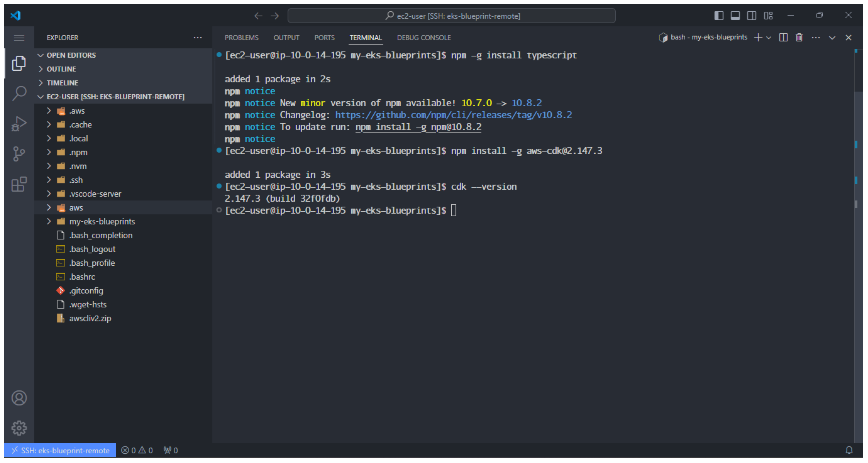868x463 pixels.
Task: Click the SSH: eks-blueprint-remote status button
Action: click(60, 450)
